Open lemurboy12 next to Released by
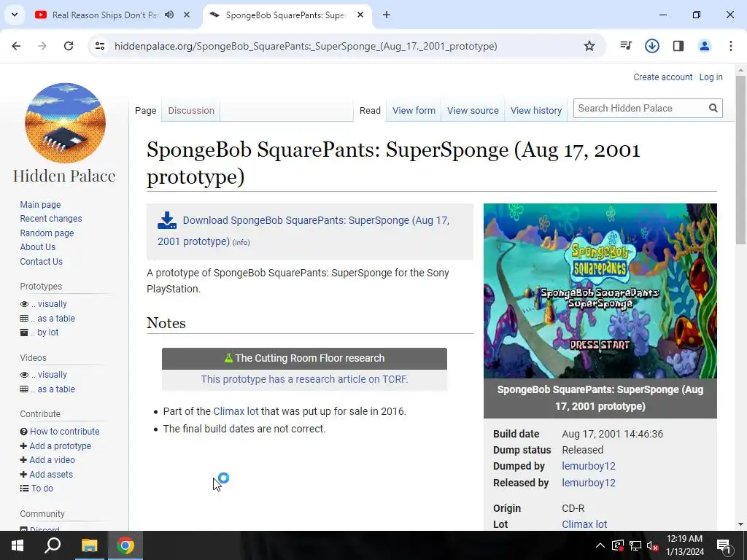Screen dimensions: 747x560 [589, 483]
